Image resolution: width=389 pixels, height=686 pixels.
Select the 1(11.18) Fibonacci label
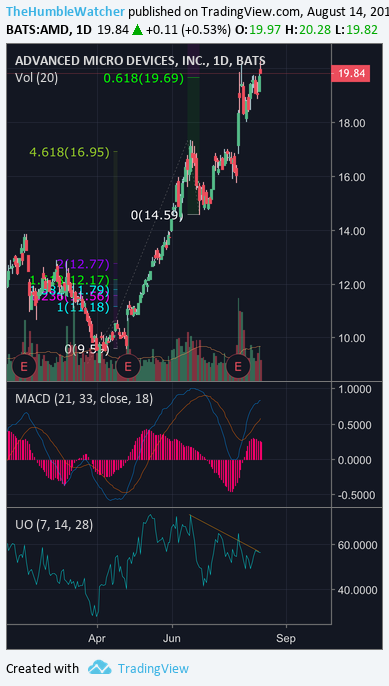tap(83, 307)
